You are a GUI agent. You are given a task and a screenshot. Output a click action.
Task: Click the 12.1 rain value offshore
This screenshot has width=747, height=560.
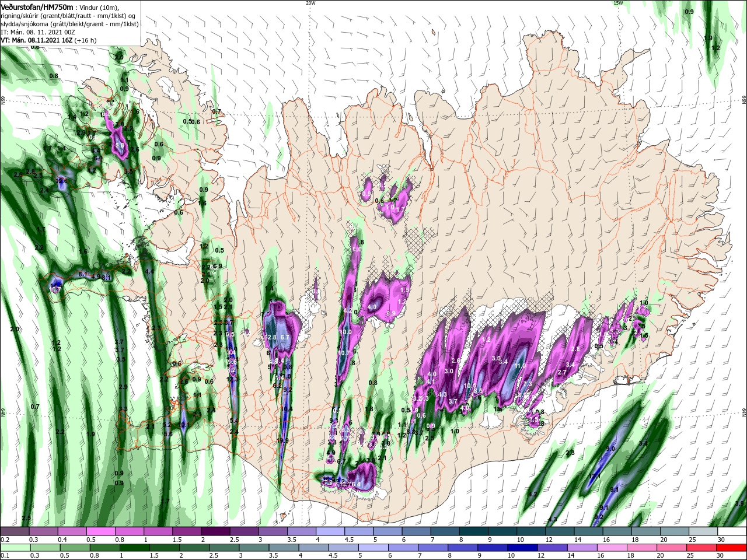click(x=595, y=477)
